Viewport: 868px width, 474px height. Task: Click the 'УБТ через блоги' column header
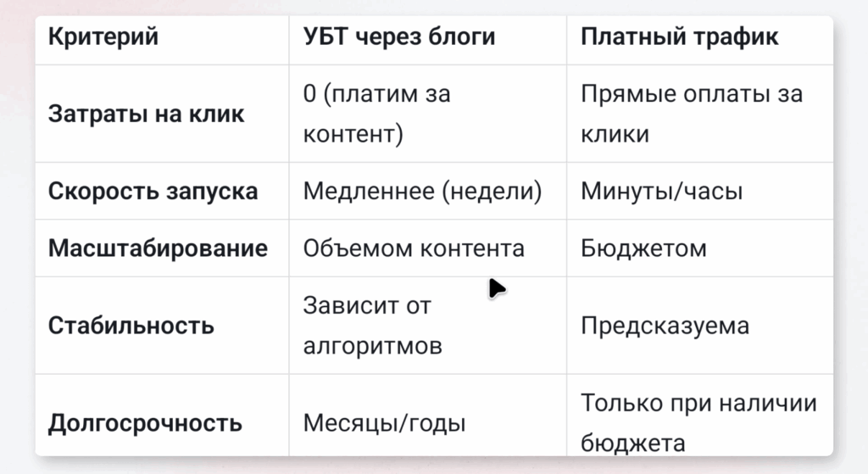point(398,37)
